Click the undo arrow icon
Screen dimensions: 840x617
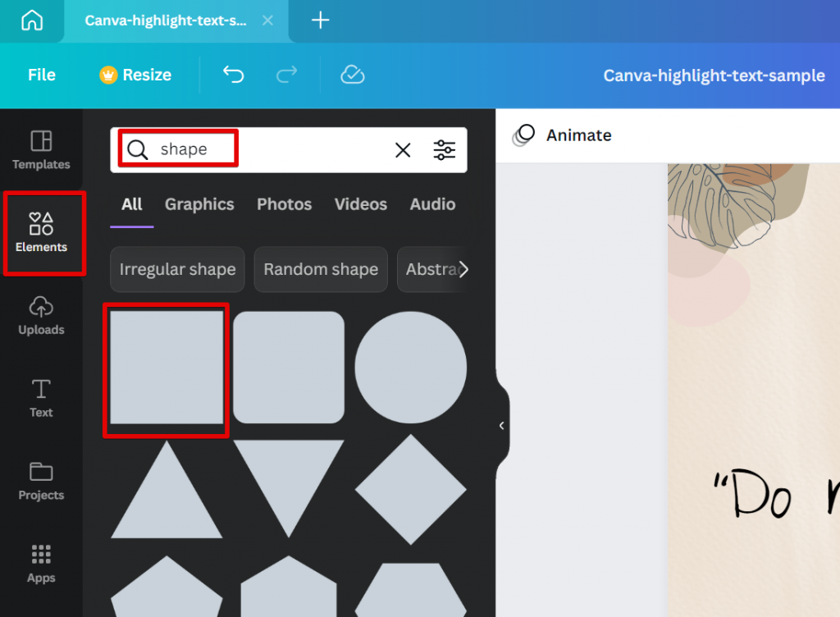click(x=233, y=74)
